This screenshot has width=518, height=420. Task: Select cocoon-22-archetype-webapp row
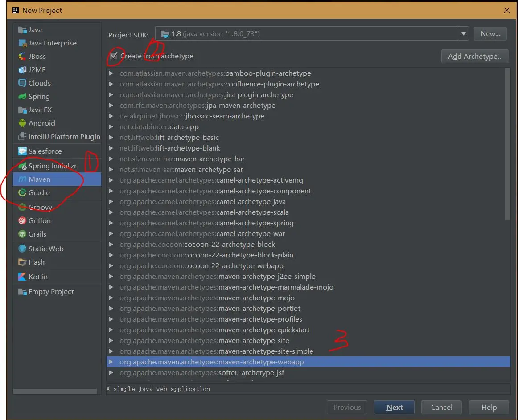tap(308, 266)
